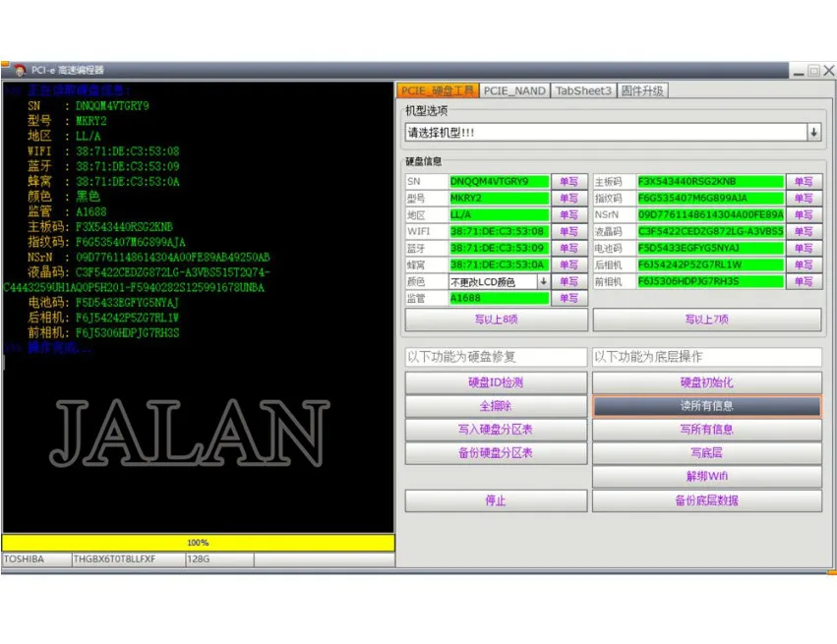Click 备份底层数据 backup button
Viewport: 837px width, 644px height.
(707, 500)
